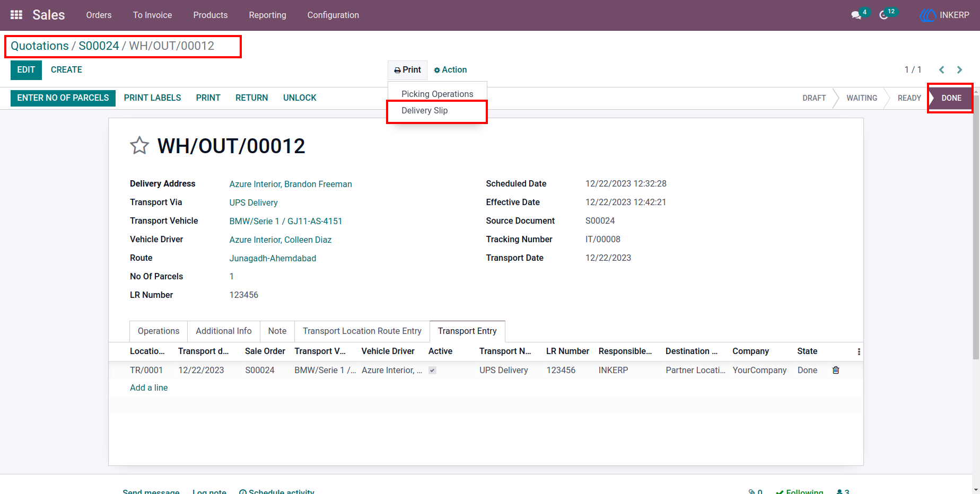This screenshot has width=980, height=494.
Task: Mark WH/OUT/00012 as favorite star
Action: 139,146
